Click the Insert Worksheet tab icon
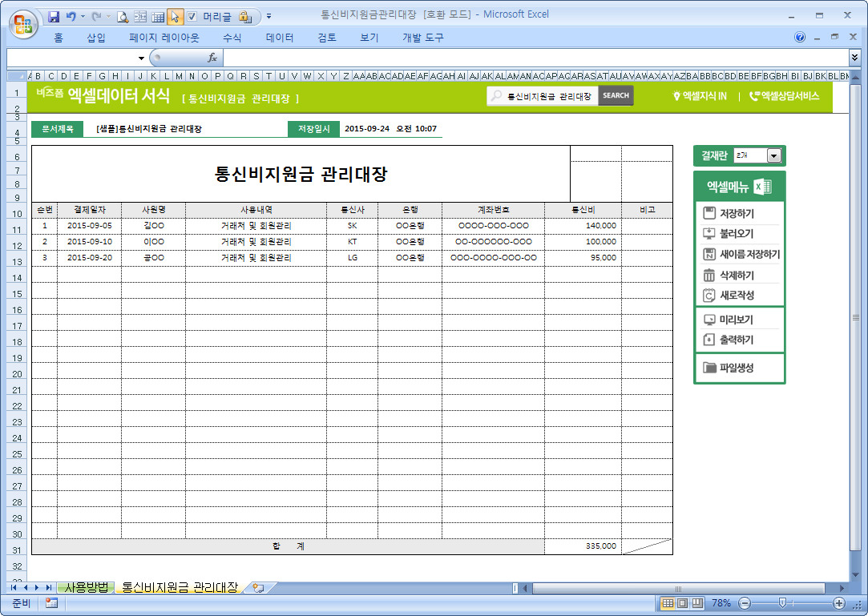This screenshot has width=868, height=616. pyautogui.click(x=258, y=588)
